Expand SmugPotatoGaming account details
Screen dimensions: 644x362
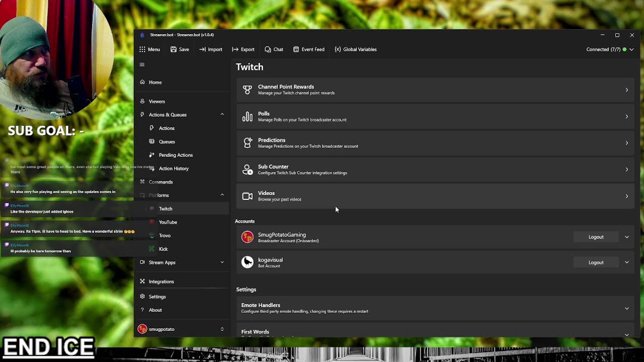(627, 237)
